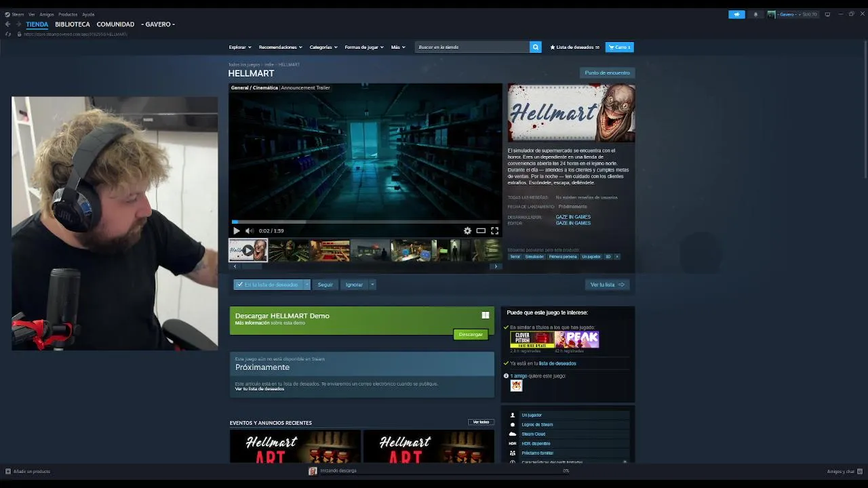Click the Primera persona tag
This screenshot has width=868, height=488.
pos(563,257)
